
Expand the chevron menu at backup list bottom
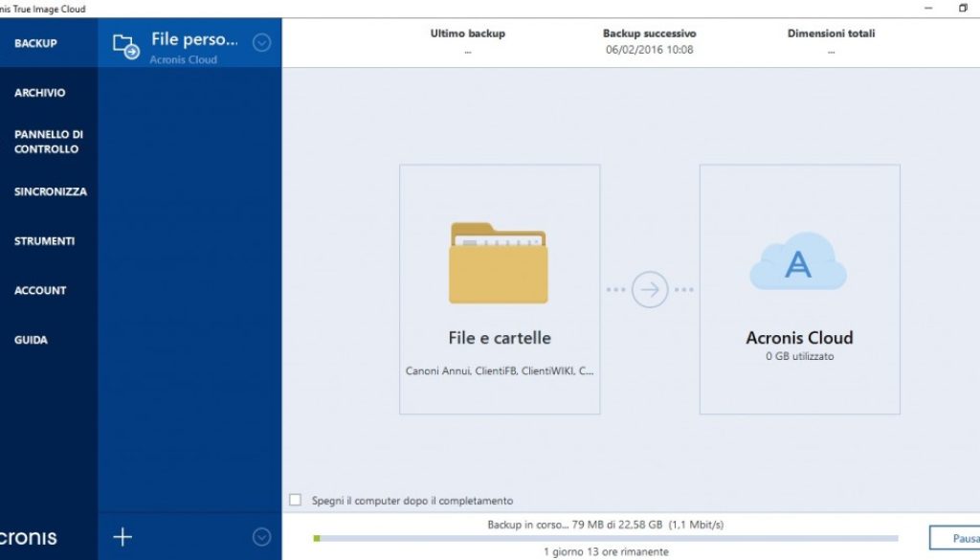(262, 537)
